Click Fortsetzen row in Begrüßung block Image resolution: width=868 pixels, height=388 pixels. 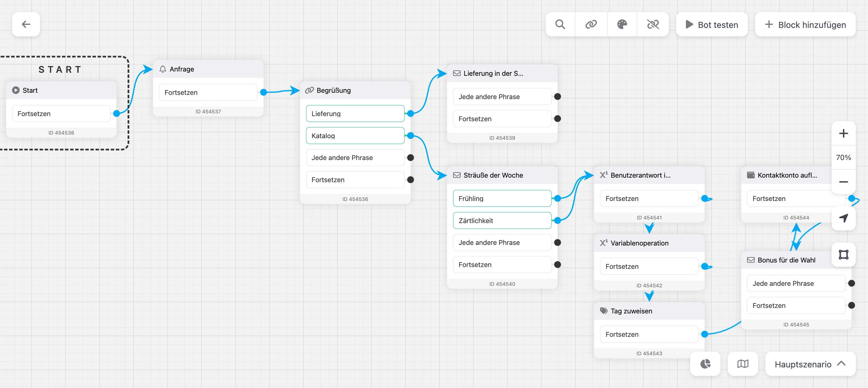pos(355,180)
